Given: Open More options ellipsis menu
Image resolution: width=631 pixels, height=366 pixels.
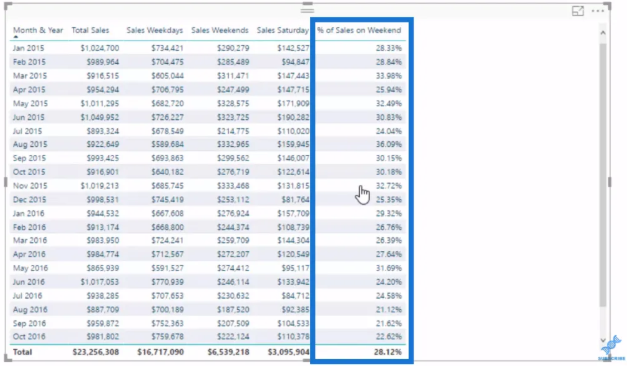Looking at the screenshot, I should (x=598, y=11).
